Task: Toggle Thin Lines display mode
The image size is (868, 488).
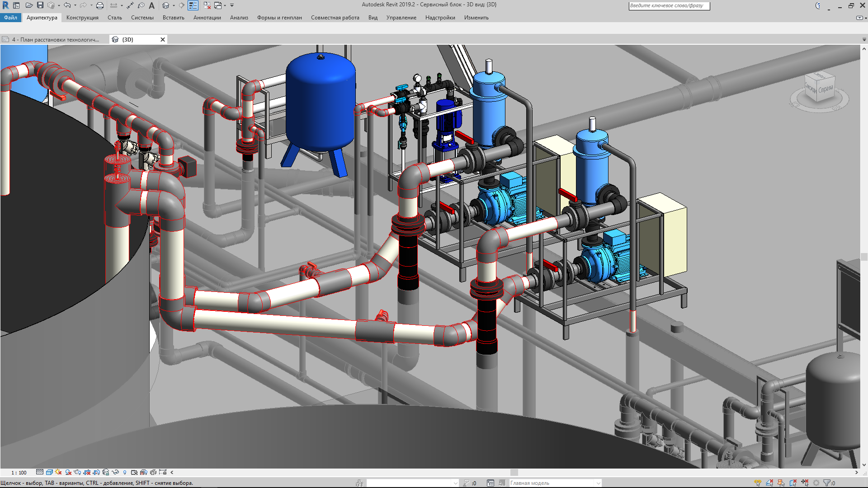Action: [x=193, y=5]
